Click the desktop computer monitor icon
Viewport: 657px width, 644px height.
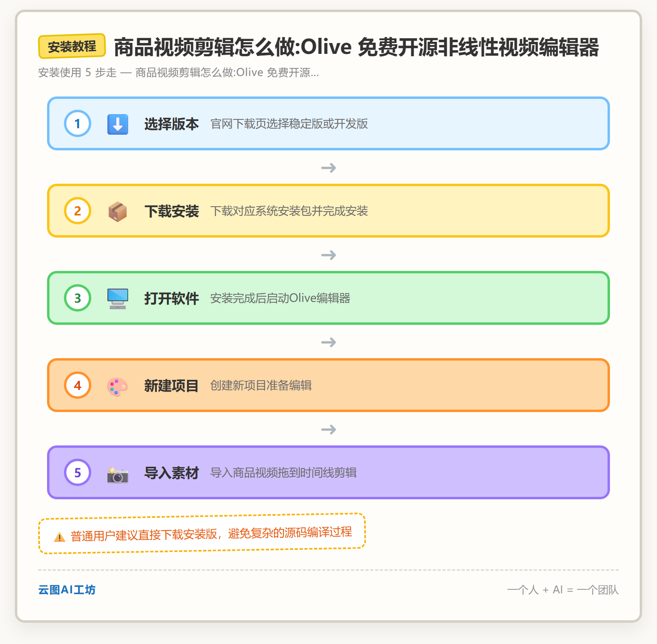click(x=118, y=298)
